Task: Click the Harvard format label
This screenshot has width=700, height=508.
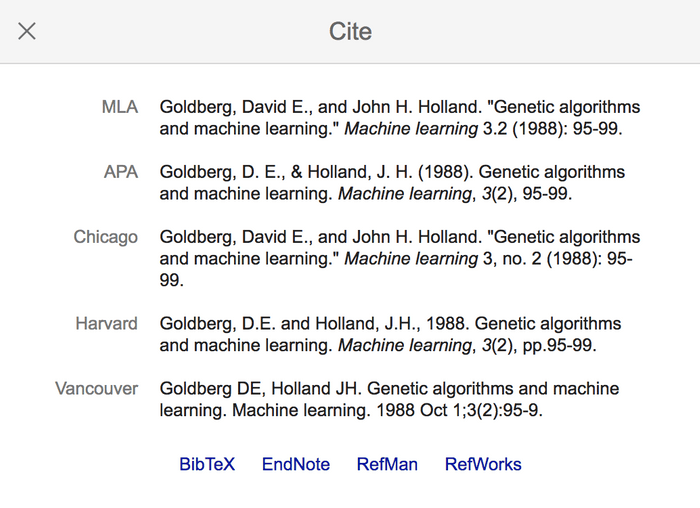Action: 106,324
